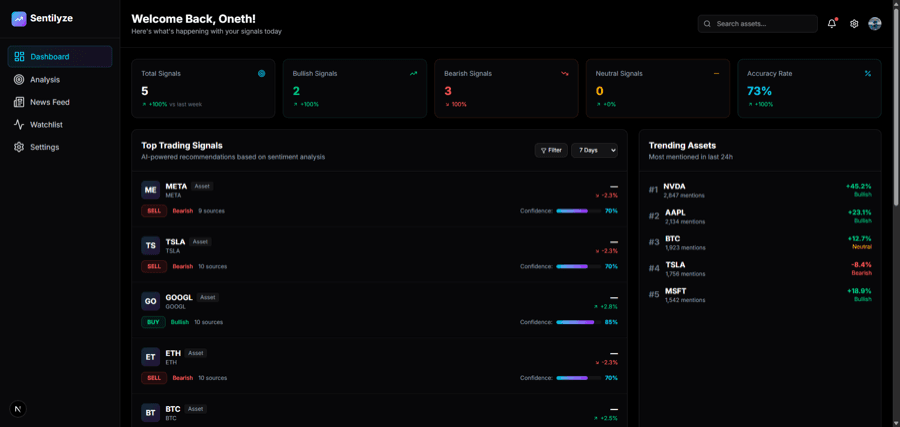Click GOOGL confidence bar at 85%
This screenshot has height=427, width=900.
[579, 322]
